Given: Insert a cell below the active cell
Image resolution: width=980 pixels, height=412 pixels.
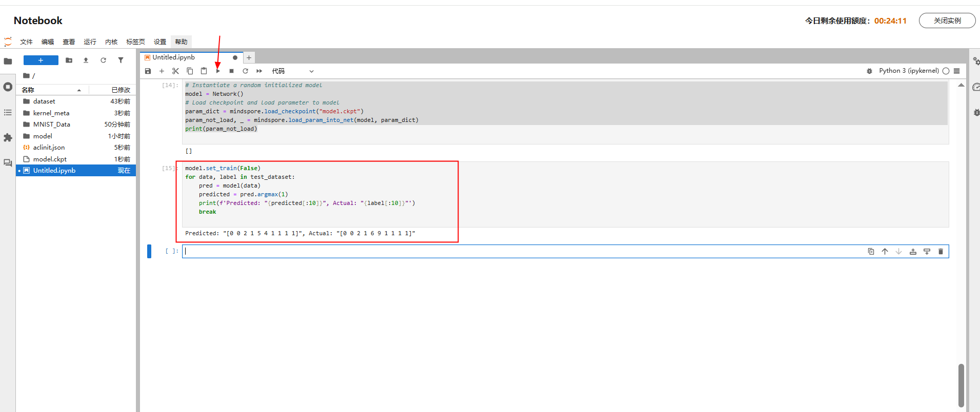Looking at the screenshot, I should click(x=927, y=252).
